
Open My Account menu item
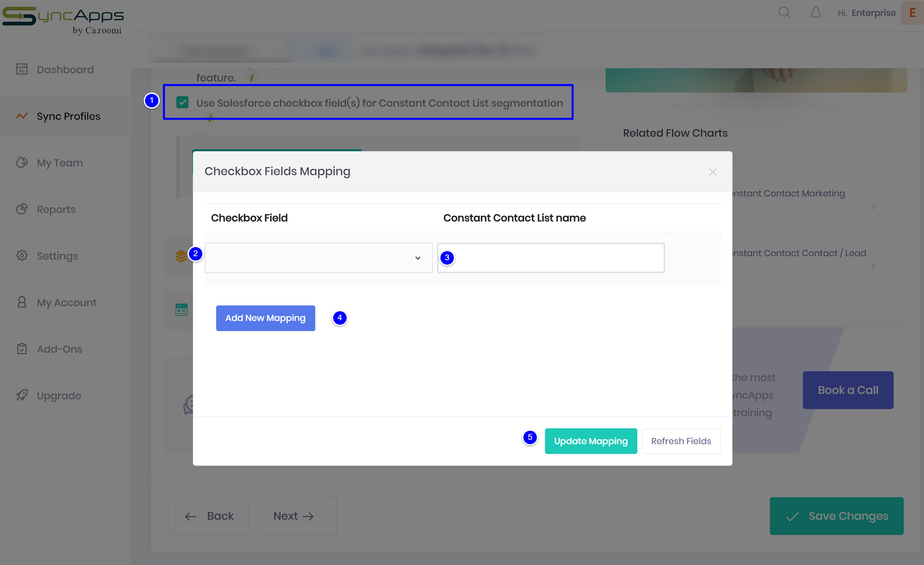(x=65, y=302)
